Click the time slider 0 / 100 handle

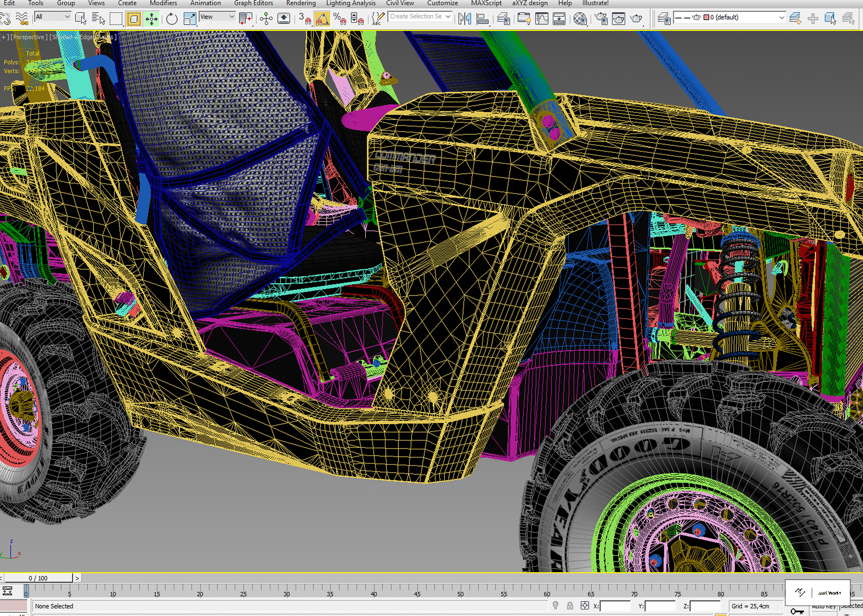pyautogui.click(x=38, y=578)
